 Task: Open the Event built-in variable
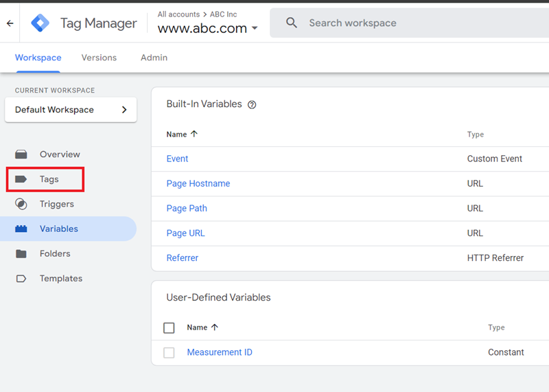point(177,159)
